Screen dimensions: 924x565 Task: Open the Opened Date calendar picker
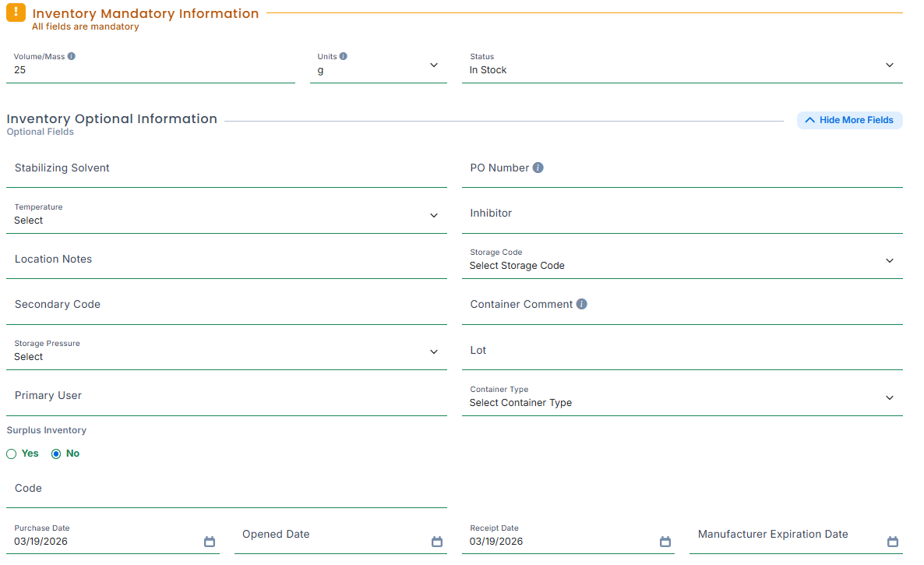coord(436,542)
